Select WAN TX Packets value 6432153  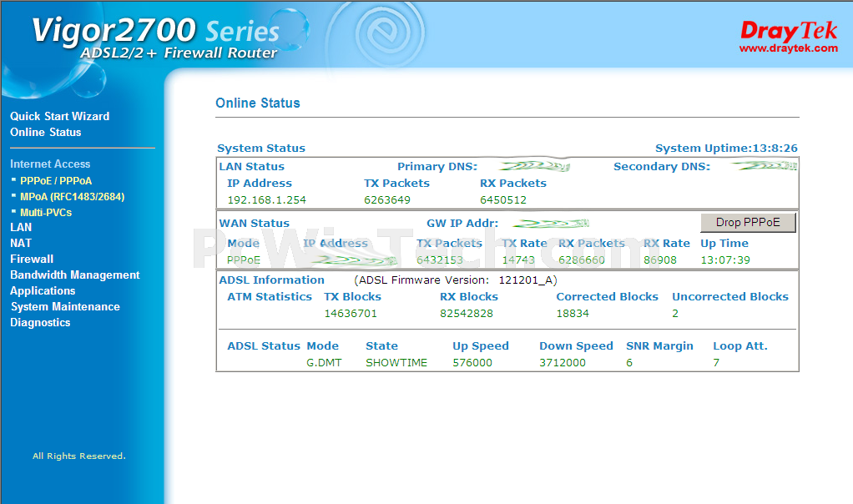(x=440, y=260)
